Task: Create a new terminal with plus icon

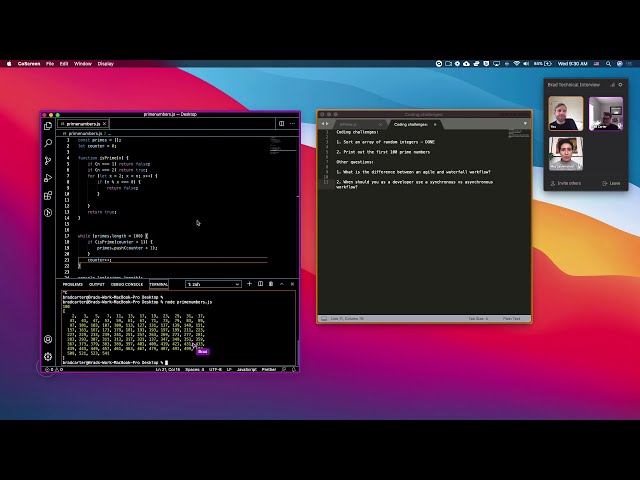Action: pos(249,284)
